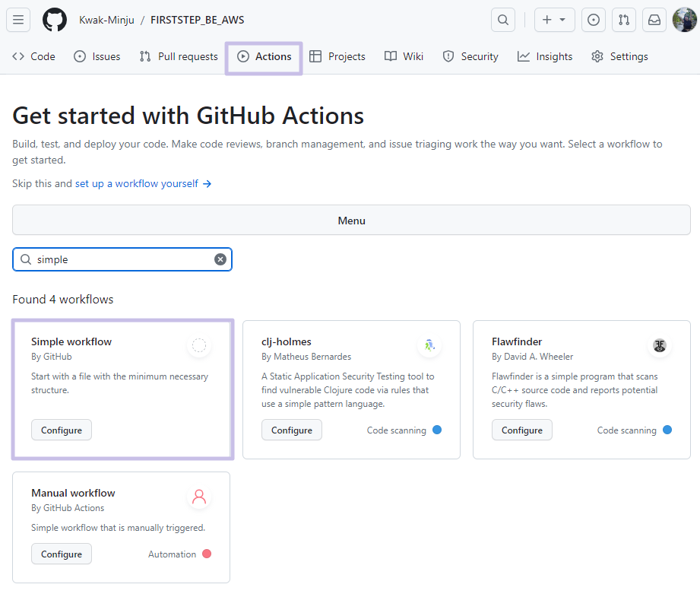Open the notifications inbox icon
Screen dimensions: 700x597
(654, 20)
